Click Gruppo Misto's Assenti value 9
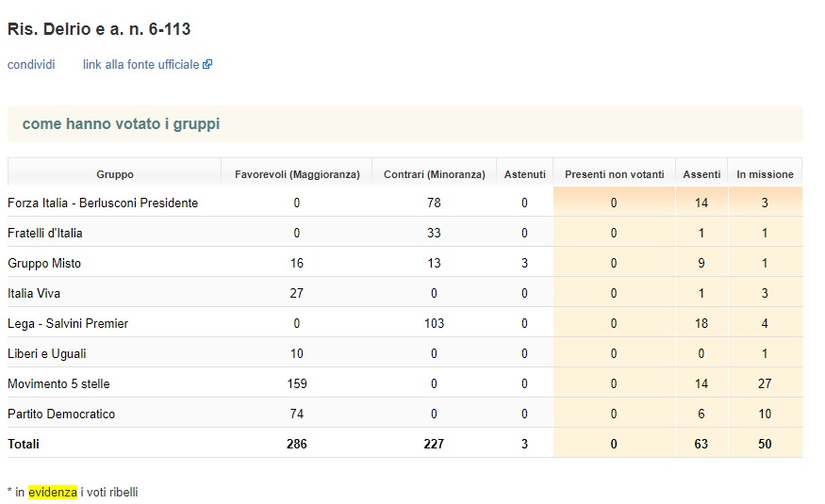825x504 pixels. 701,263
